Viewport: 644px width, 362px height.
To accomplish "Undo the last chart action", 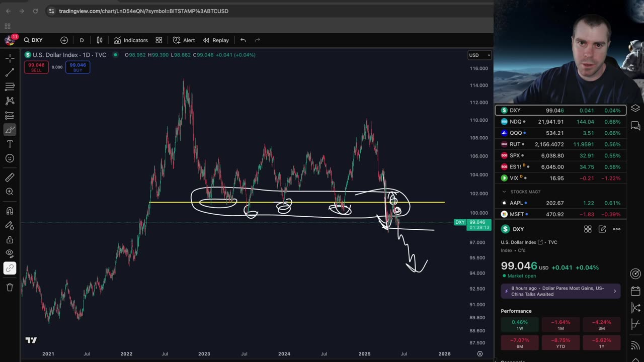I will pos(243,40).
